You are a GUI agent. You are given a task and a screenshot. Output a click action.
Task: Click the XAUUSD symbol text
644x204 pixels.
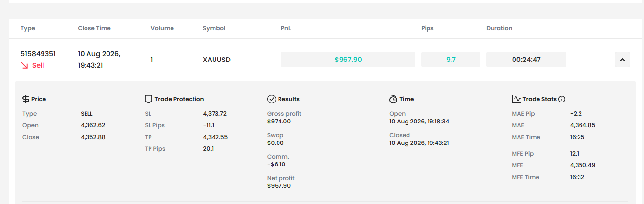pyautogui.click(x=216, y=60)
